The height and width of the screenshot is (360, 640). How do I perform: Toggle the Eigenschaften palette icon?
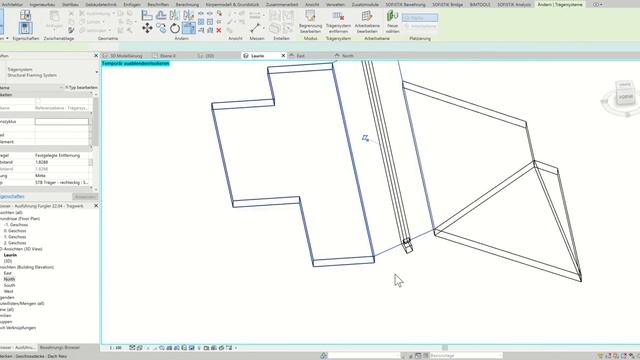click(25, 28)
